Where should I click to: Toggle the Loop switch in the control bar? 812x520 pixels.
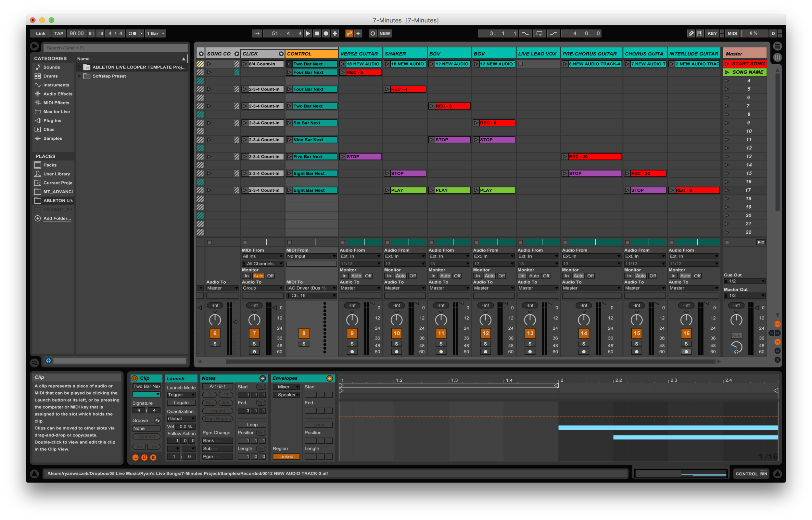pyautogui.click(x=539, y=33)
